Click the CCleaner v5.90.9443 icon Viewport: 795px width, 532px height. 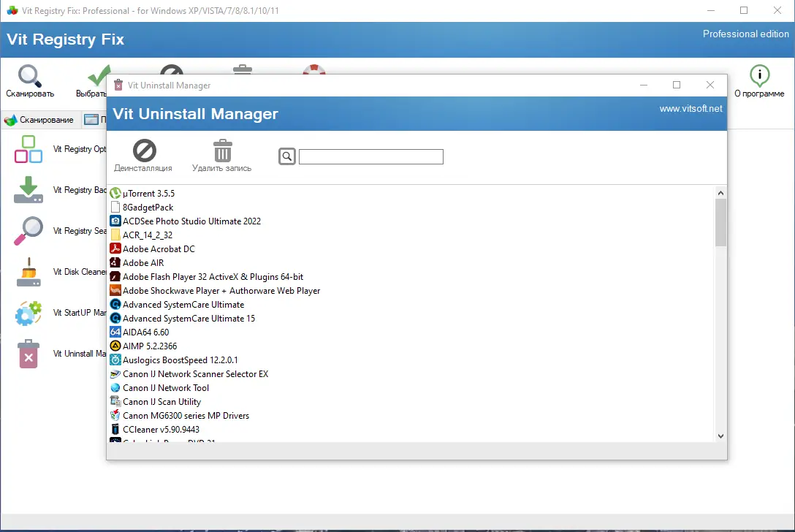click(x=115, y=429)
